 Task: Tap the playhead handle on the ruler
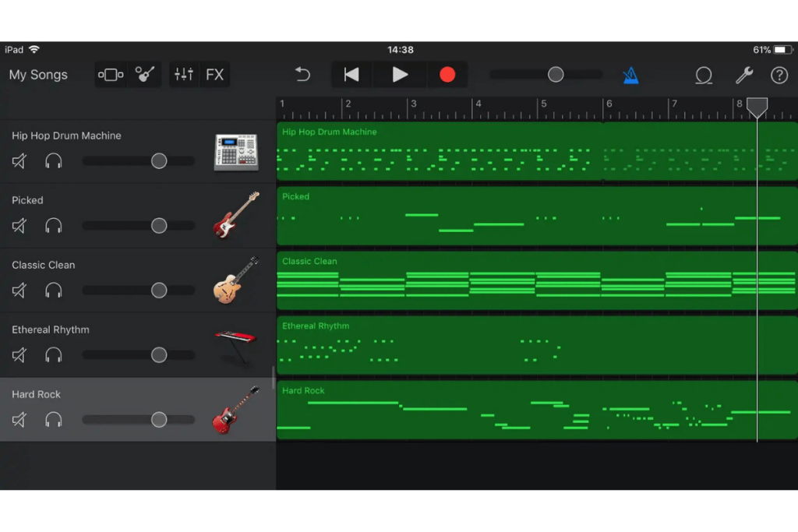757,107
